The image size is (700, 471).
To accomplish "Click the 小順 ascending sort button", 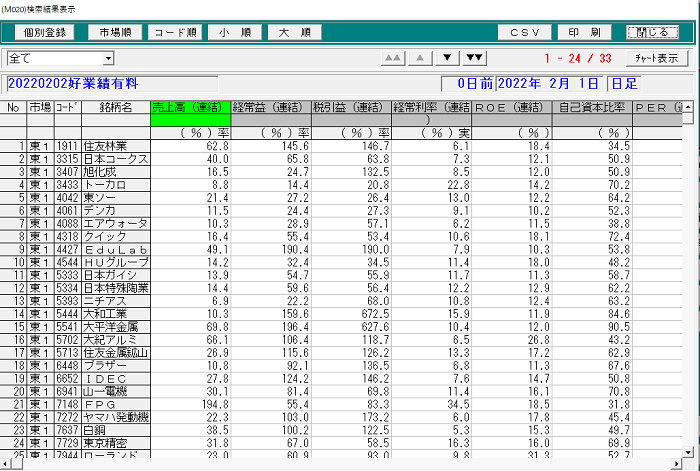I will (x=235, y=32).
